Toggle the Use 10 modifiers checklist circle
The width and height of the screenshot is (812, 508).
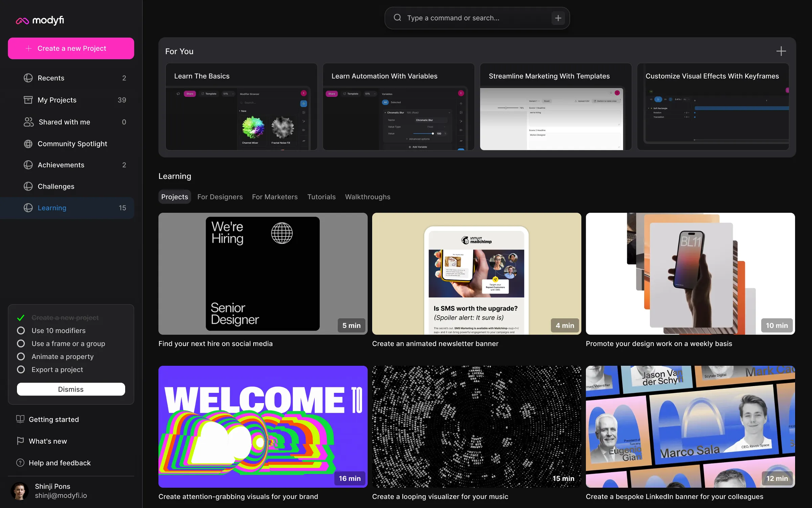pyautogui.click(x=21, y=331)
